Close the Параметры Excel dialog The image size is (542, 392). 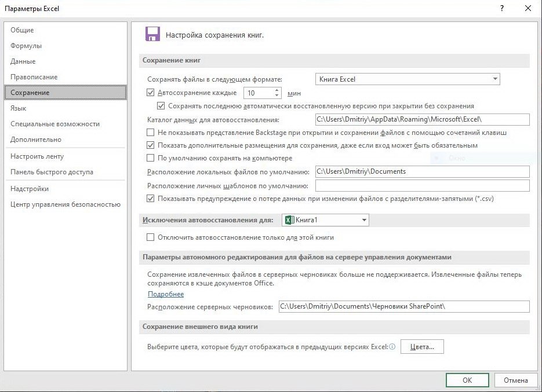528,9
